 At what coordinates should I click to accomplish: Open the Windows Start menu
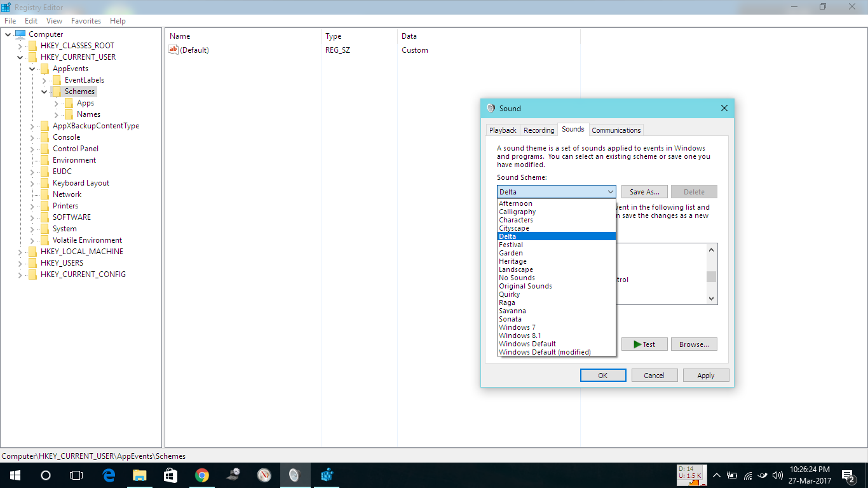tap(15, 475)
